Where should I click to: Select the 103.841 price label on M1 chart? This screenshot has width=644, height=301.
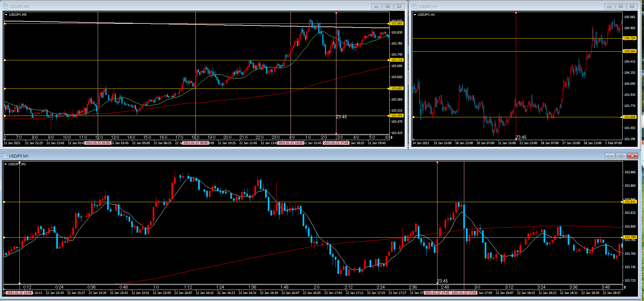click(x=630, y=202)
